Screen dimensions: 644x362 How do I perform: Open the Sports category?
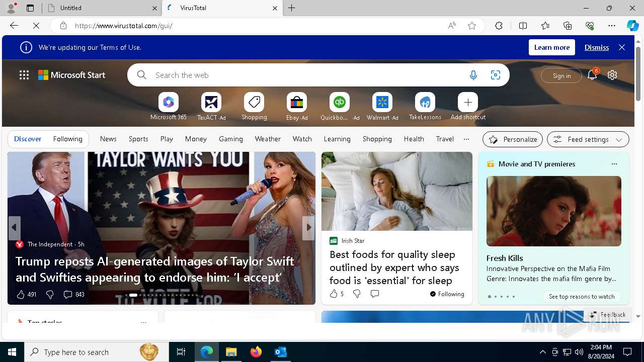point(138,139)
